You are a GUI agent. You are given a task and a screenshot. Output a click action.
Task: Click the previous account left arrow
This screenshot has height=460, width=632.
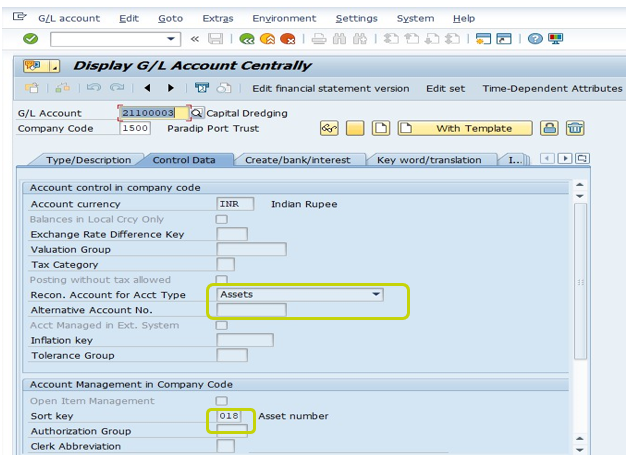(x=148, y=88)
